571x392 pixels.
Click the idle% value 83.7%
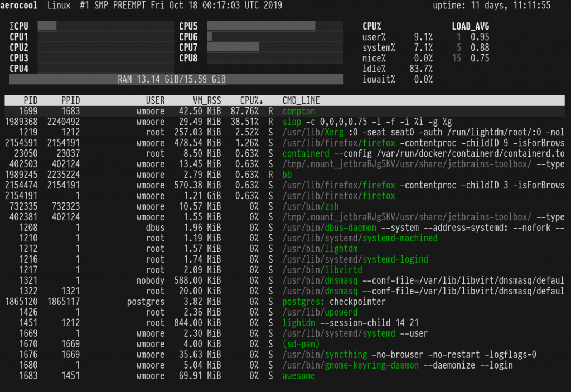[x=421, y=69]
